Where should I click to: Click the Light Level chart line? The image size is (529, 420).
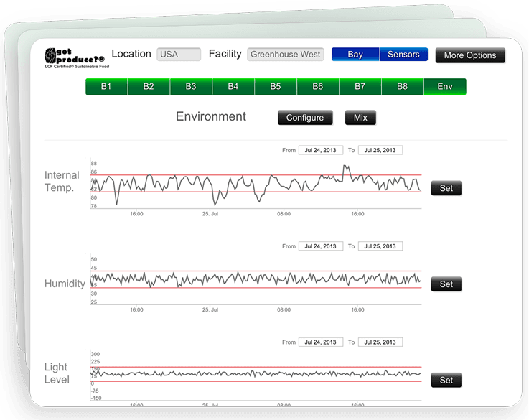[256, 374]
